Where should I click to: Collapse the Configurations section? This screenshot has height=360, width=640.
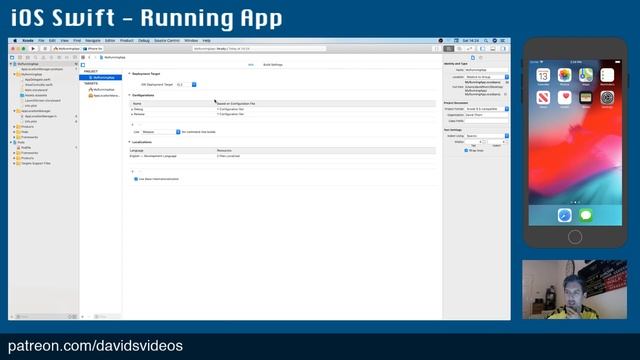coord(129,95)
